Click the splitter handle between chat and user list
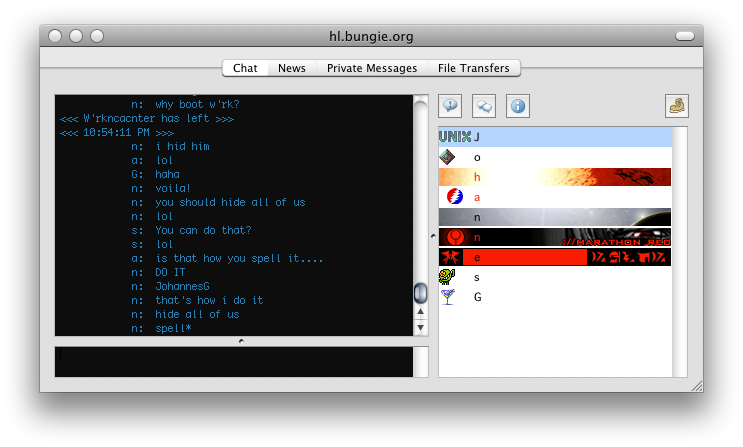The height and width of the screenshot is (447, 743). 433,236
